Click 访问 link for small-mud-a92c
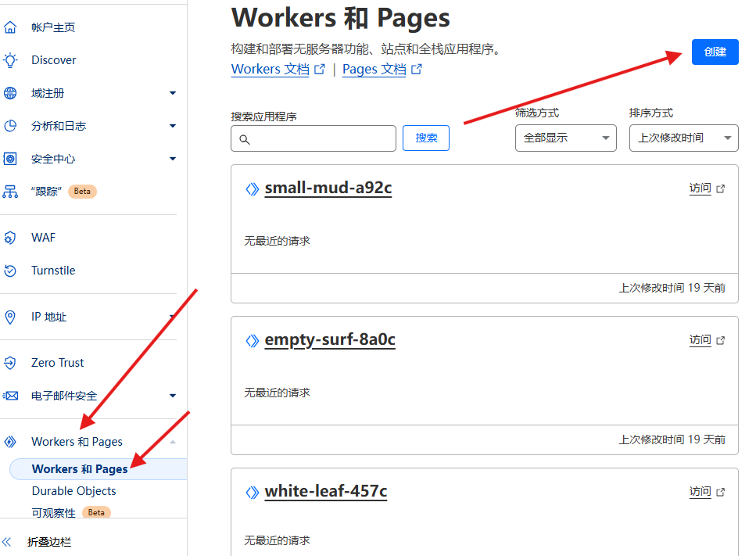The width and height of the screenshot is (756, 556). (x=700, y=188)
